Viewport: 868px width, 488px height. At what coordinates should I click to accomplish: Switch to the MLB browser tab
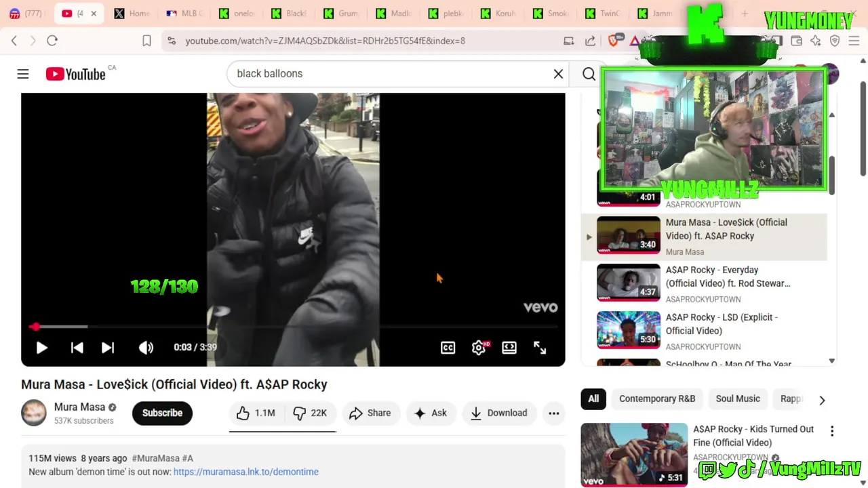184,14
